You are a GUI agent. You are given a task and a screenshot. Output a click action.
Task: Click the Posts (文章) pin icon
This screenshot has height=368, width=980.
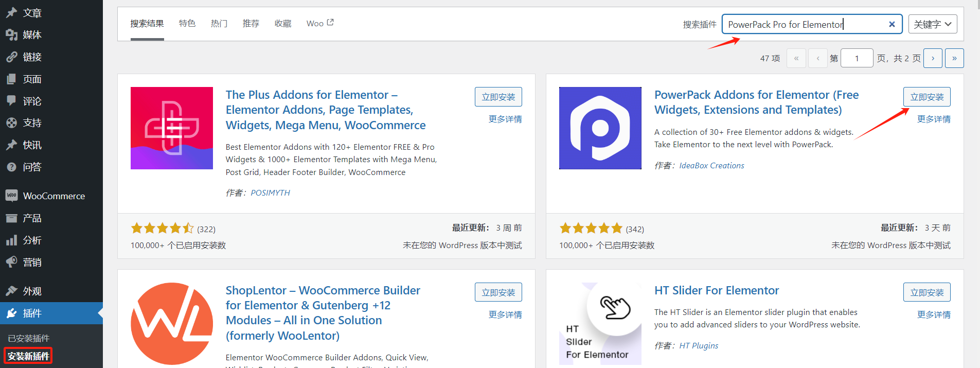11,13
